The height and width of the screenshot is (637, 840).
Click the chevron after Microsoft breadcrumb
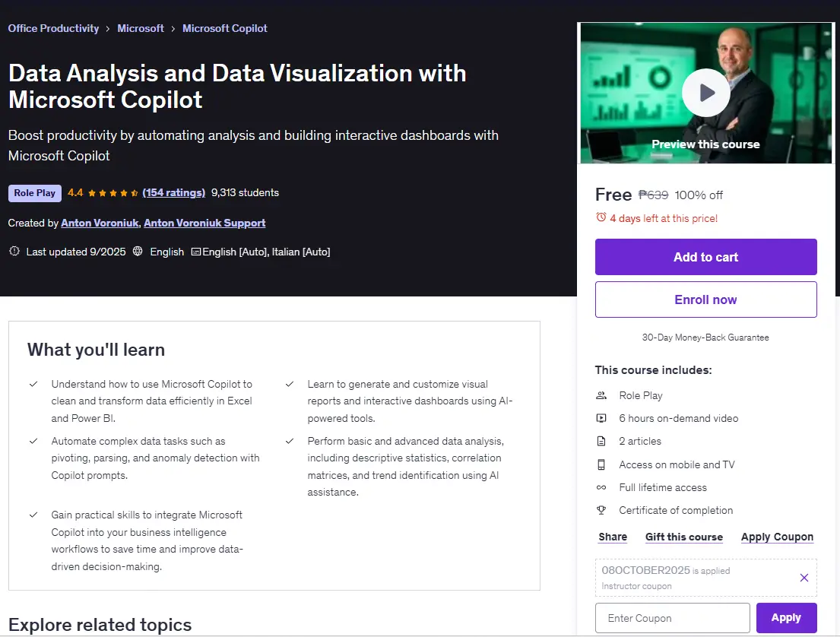click(173, 29)
